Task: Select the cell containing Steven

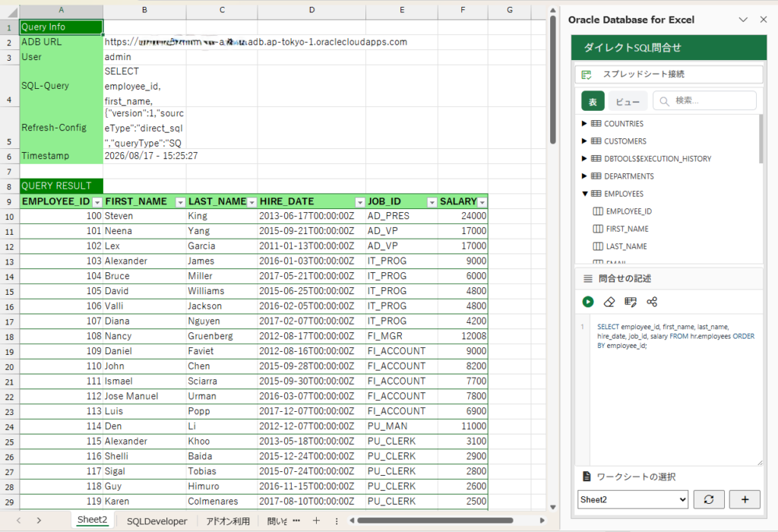Action: coord(144,216)
